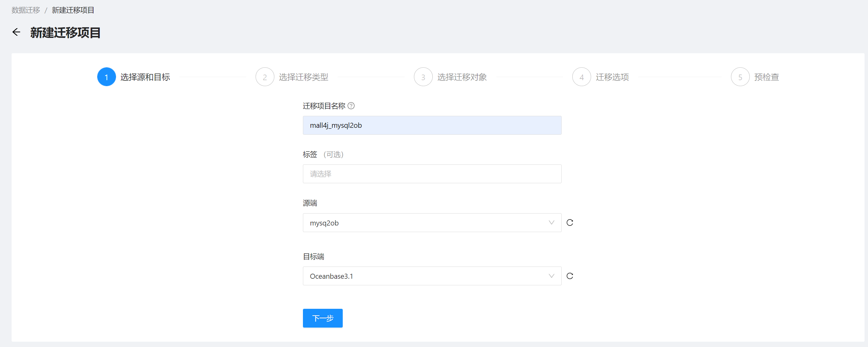
Task: Select 选择迁移对象 step label
Action: click(462, 77)
